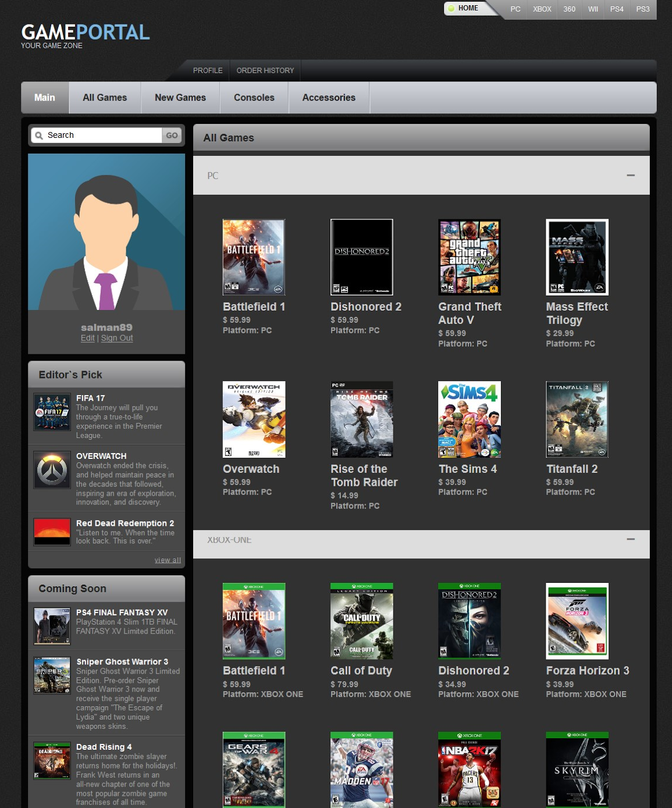Click the Grand Theft Auto V title
The width and height of the screenshot is (672, 808).
coord(470,314)
